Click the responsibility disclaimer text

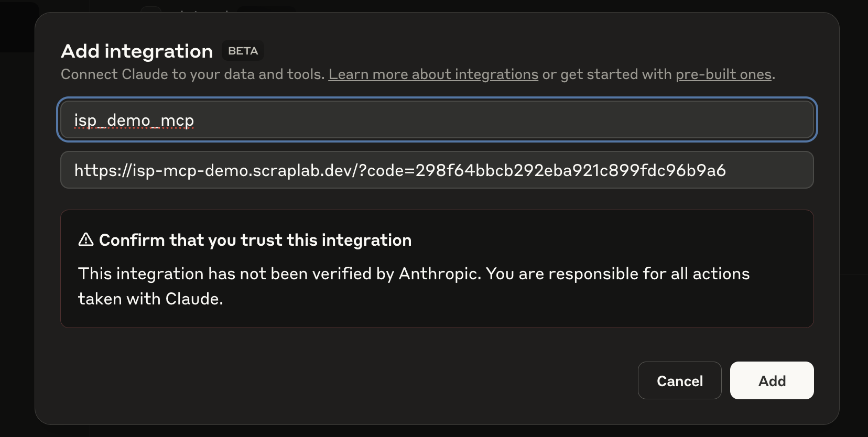coord(414,286)
